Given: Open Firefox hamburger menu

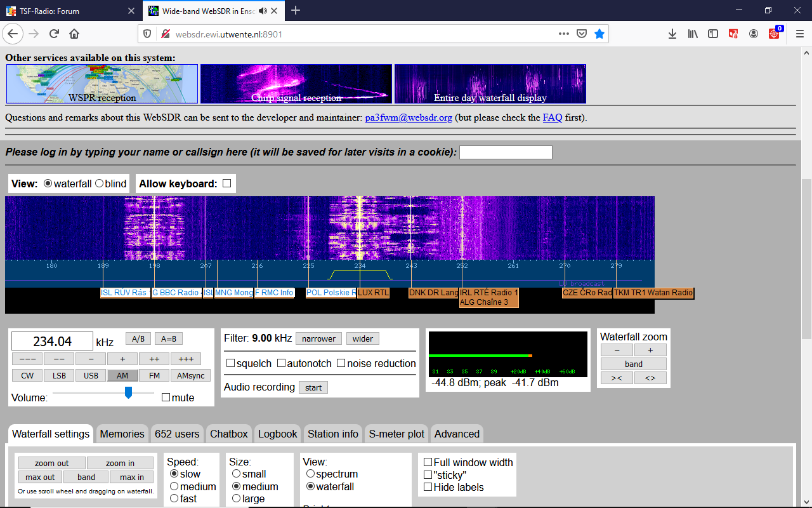Looking at the screenshot, I should tap(799, 34).
